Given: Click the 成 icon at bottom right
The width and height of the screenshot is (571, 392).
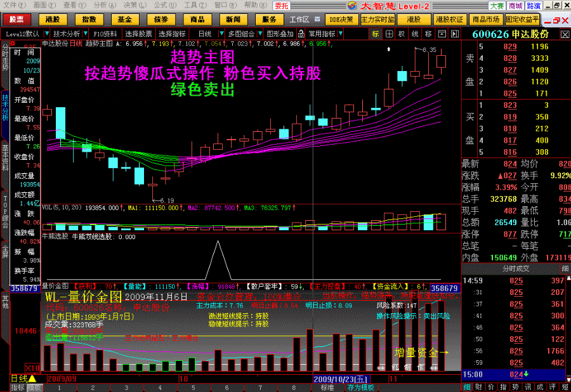Looking at the screenshot, I should pos(541,388).
